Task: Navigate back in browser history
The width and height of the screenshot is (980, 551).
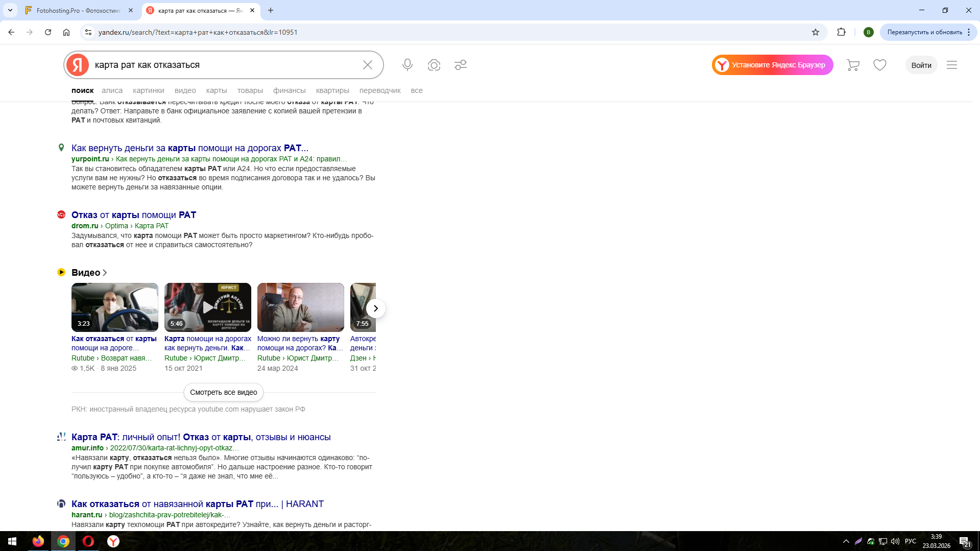Action: coord(11,32)
